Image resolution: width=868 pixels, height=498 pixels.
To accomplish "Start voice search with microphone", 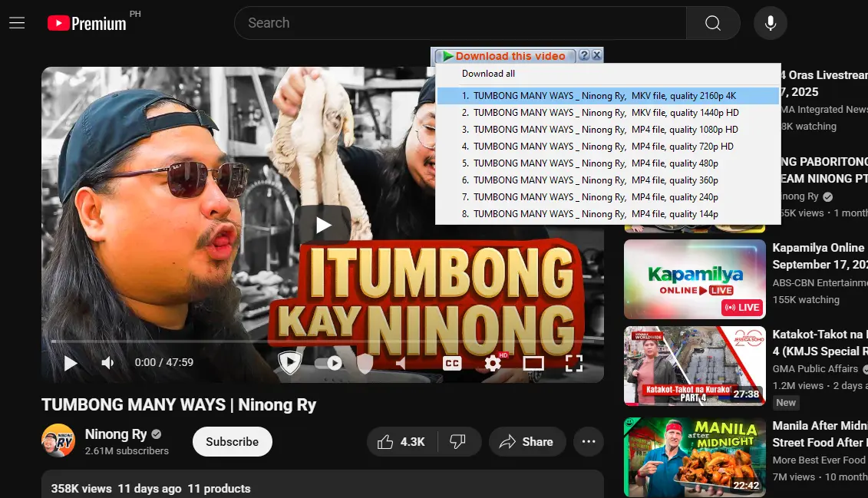I will coord(770,23).
